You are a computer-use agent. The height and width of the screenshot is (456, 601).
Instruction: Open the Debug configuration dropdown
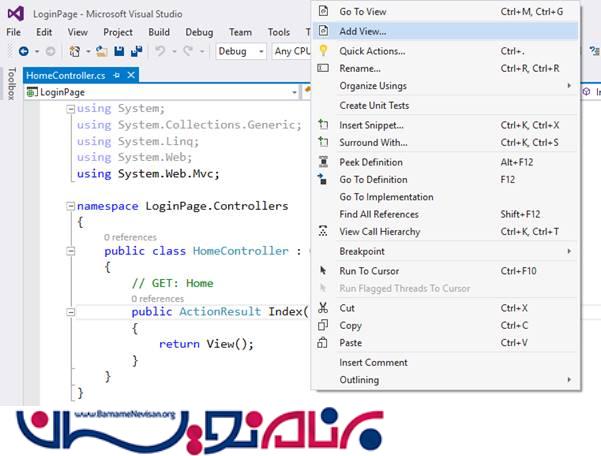(x=240, y=51)
